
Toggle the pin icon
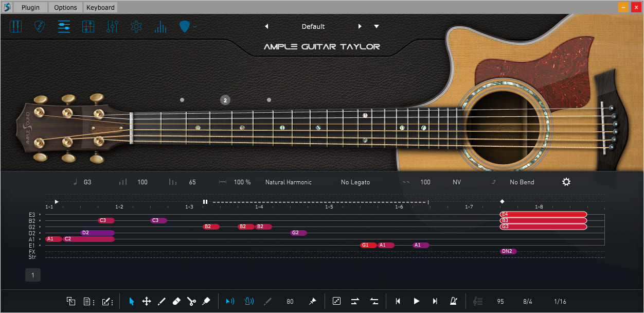[312, 301]
